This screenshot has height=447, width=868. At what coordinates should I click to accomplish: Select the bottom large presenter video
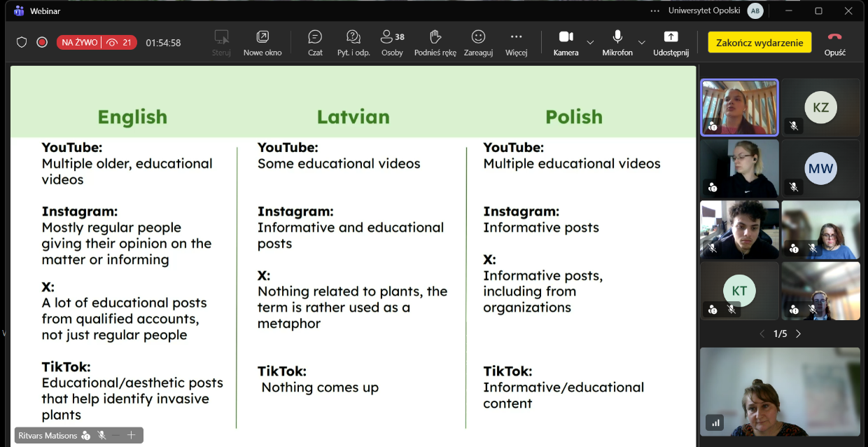click(x=780, y=392)
